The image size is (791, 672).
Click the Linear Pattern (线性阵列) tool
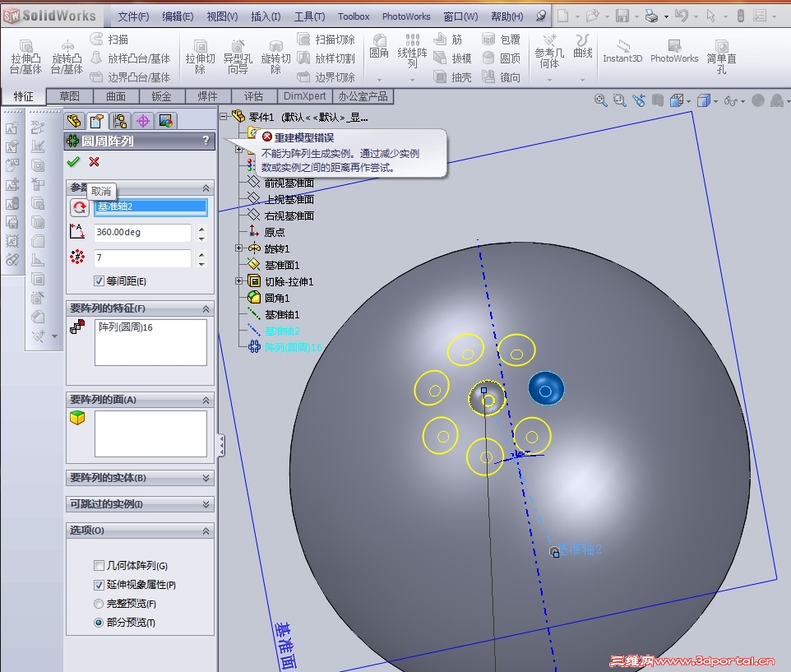[412, 50]
